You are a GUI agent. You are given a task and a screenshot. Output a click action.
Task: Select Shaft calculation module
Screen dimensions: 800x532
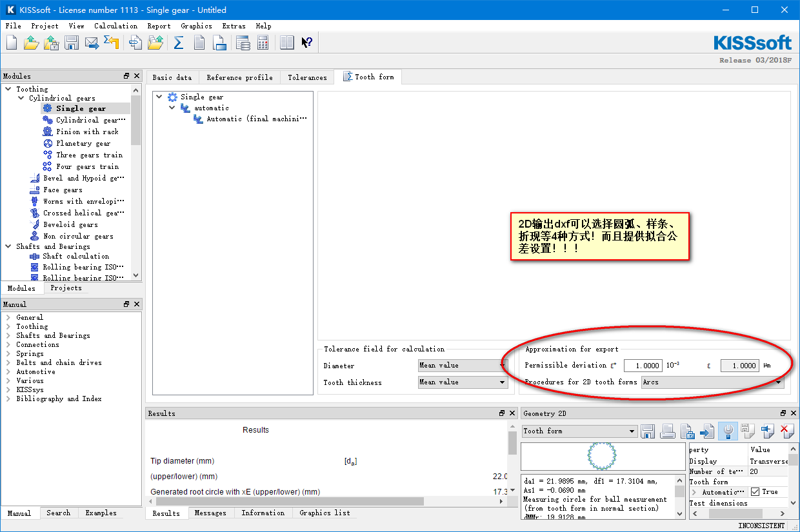coord(75,256)
